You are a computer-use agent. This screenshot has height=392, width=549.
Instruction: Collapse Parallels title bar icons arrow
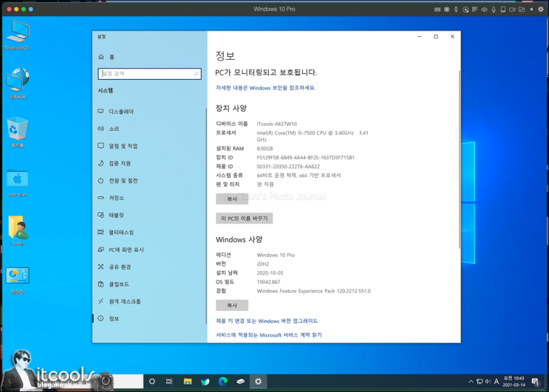click(531, 10)
